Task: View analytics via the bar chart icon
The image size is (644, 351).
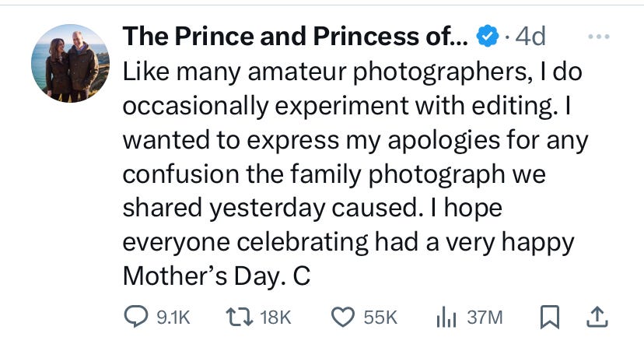Action: [x=446, y=318]
